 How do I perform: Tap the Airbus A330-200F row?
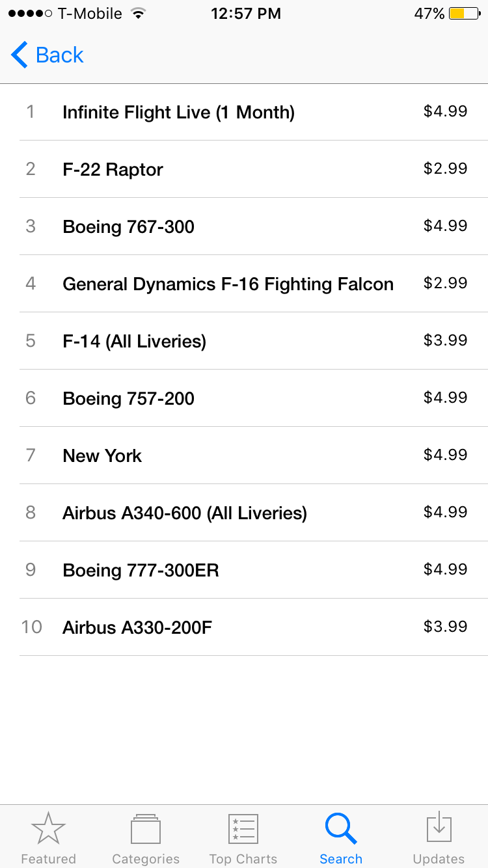tap(137, 628)
